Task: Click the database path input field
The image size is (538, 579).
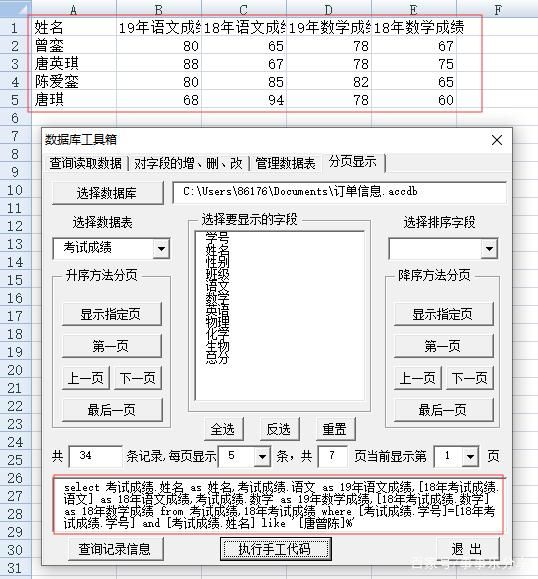Action: 339,192
